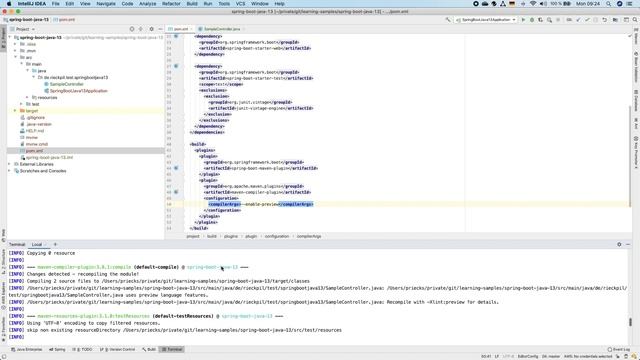Collapse the main folder

[x=22, y=64]
